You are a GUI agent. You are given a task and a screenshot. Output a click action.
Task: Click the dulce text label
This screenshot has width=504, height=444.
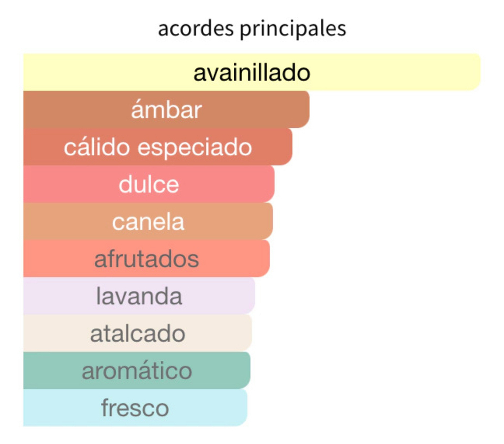click(149, 184)
